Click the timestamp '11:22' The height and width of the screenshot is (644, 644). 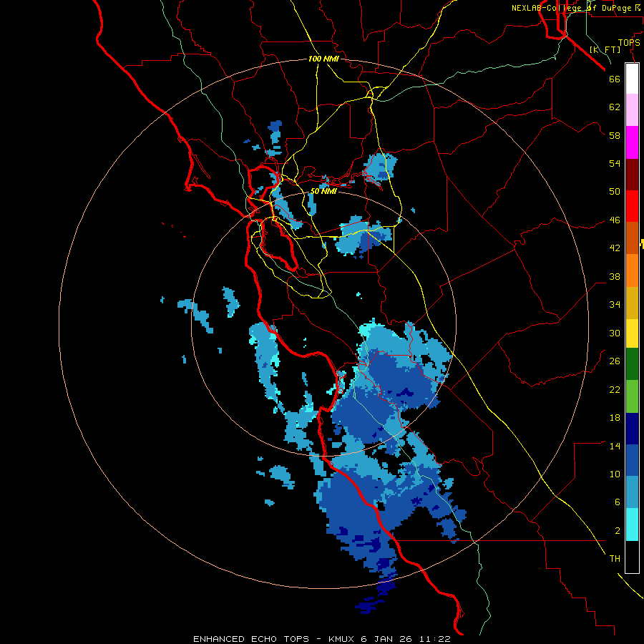coord(435,639)
